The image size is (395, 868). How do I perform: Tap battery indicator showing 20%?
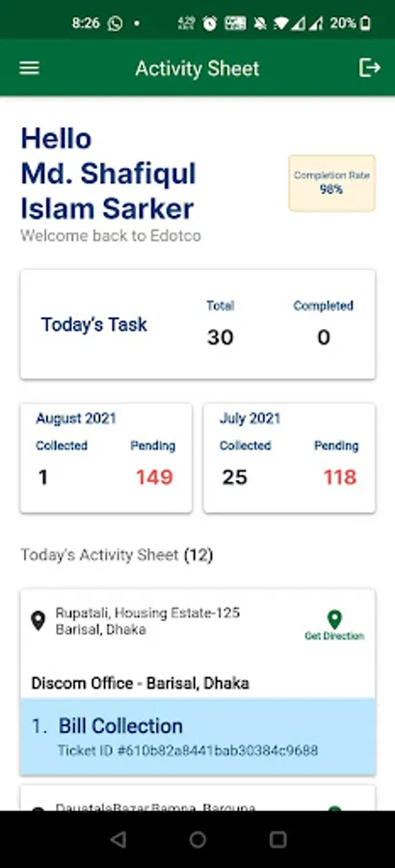351,23
